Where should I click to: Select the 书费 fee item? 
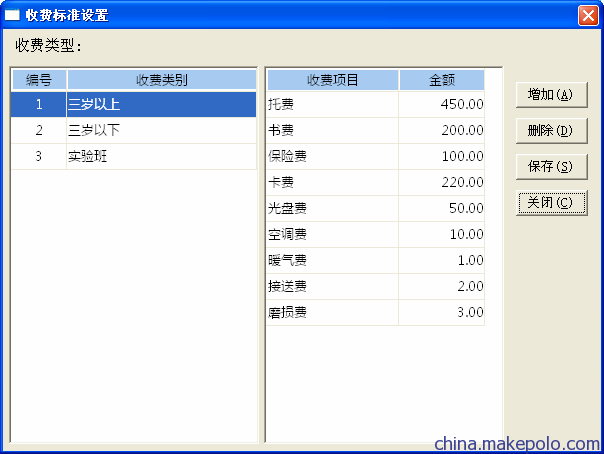pyautogui.click(x=332, y=130)
